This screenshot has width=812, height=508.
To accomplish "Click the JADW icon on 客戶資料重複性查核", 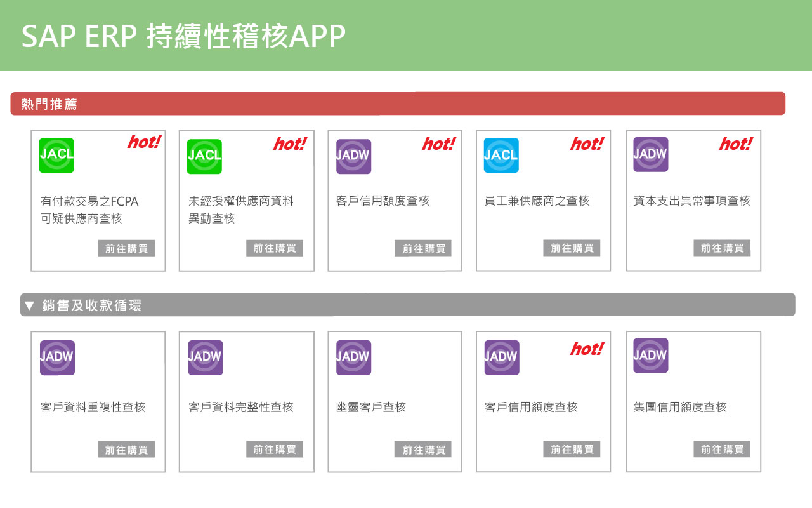I will pos(57,357).
